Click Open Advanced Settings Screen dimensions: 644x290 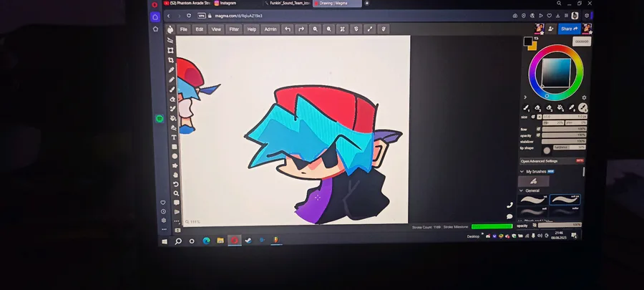tap(552, 161)
